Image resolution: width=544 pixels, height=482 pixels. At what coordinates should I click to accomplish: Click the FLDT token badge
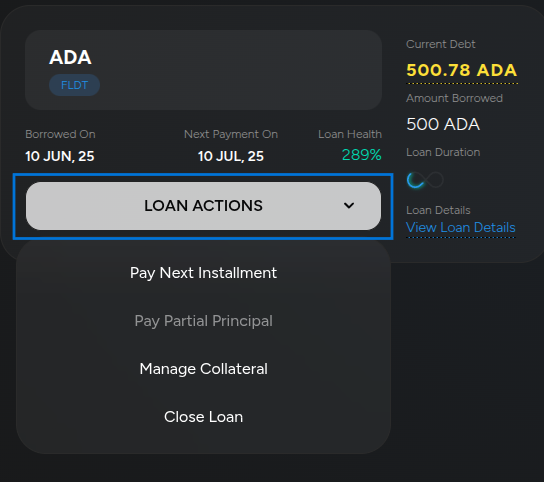[x=74, y=85]
